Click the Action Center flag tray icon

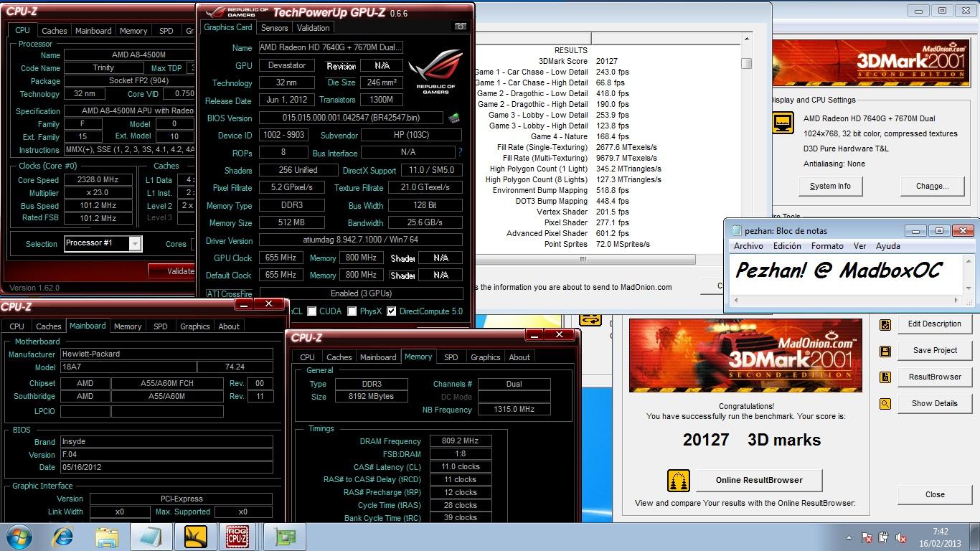(x=866, y=537)
